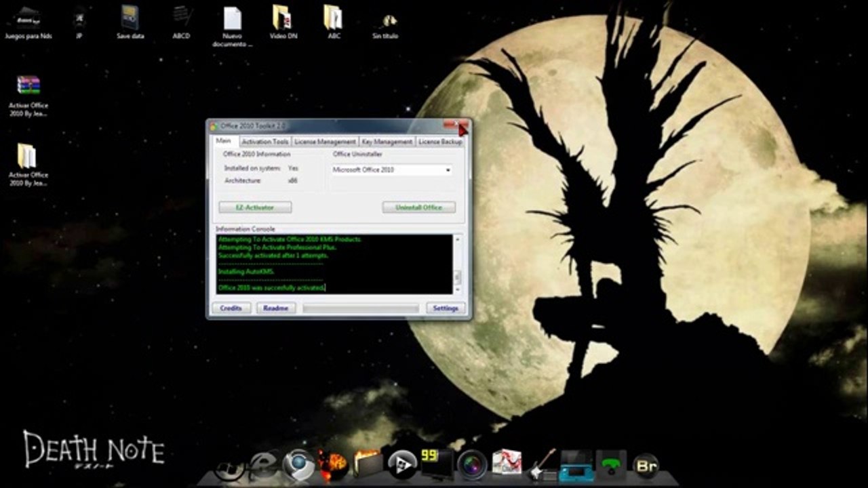Click the Uninstall Office button
Viewport: 868px width, 488px height.
[418, 207]
